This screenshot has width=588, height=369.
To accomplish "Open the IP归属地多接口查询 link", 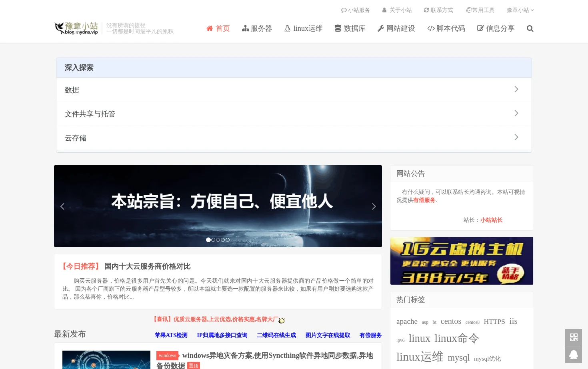I will pyautogui.click(x=222, y=335).
